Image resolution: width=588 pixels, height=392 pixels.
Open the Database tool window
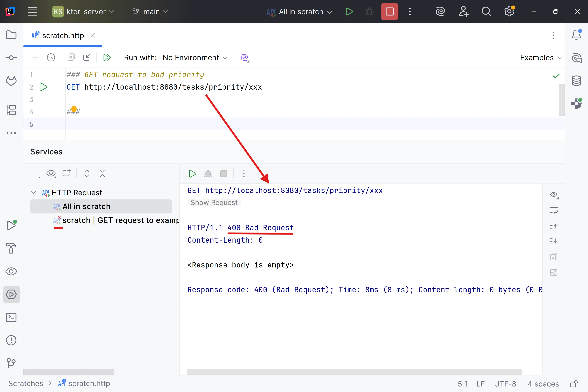[x=576, y=81]
